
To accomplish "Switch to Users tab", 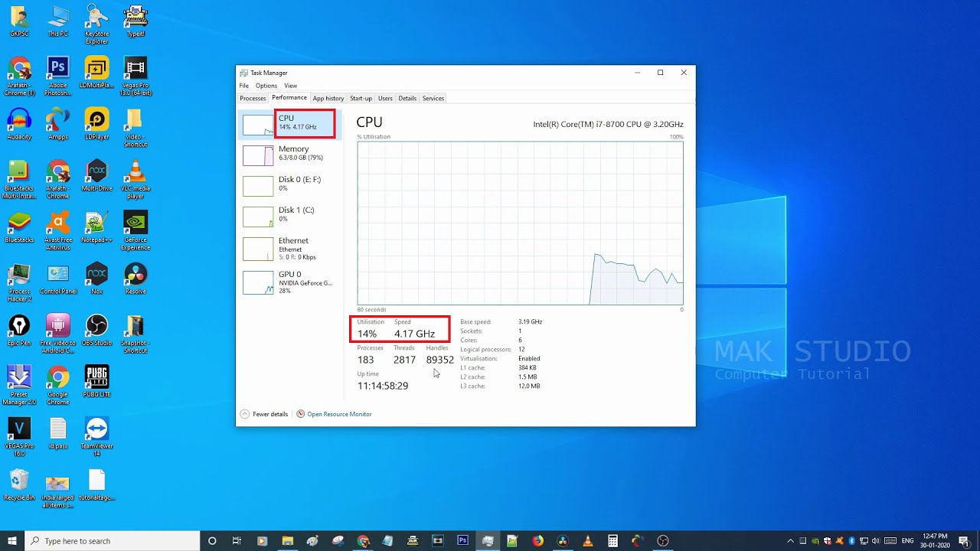I will [385, 98].
